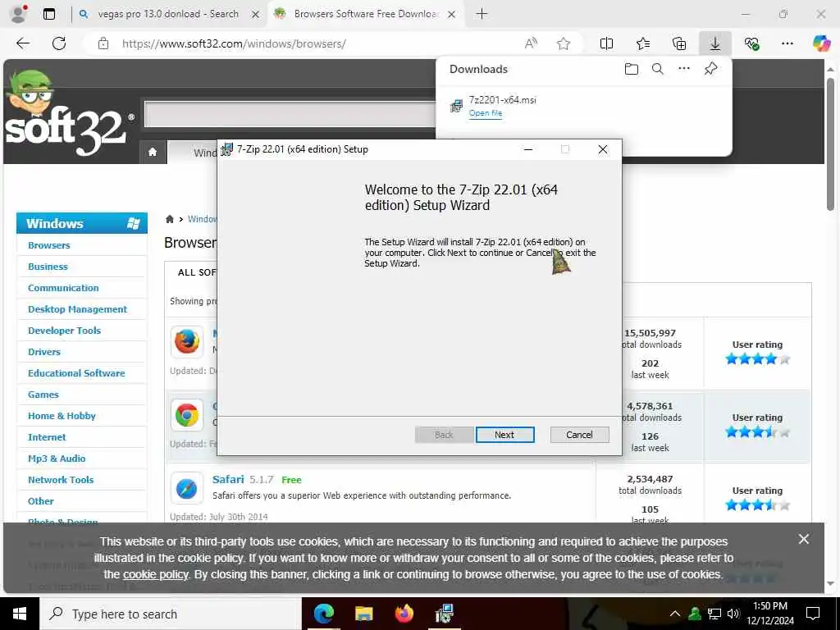Refresh the soft32 page
Viewport: 840px width, 630px height.
point(59,43)
